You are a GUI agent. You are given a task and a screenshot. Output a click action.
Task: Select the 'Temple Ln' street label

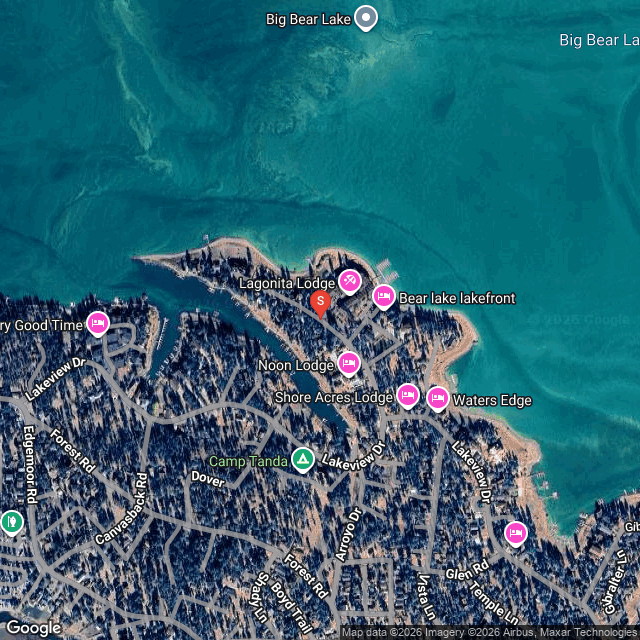[x=493, y=602]
